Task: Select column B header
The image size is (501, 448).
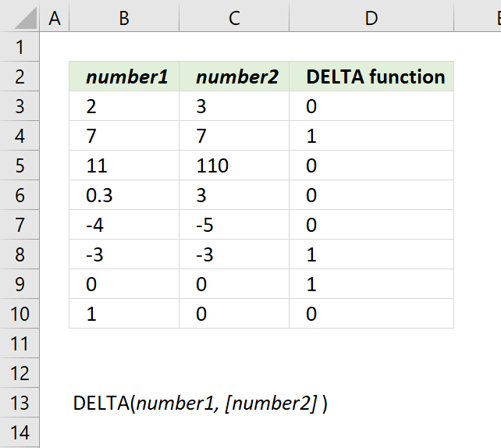Action: click(124, 18)
